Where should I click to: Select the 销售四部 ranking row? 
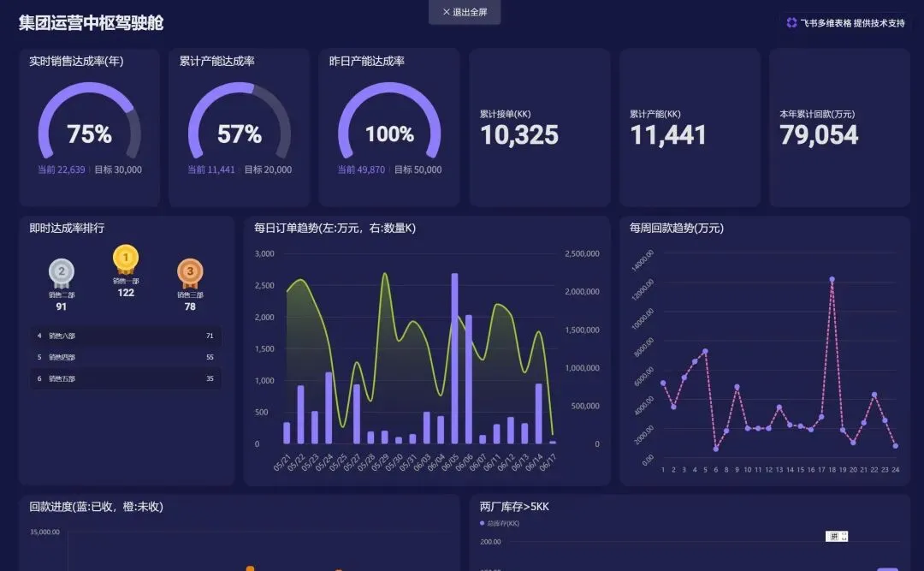(x=126, y=357)
